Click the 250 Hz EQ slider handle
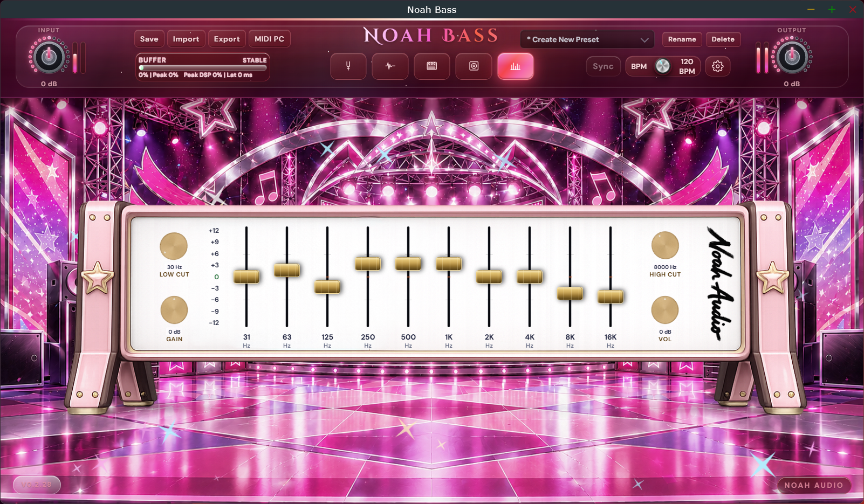The height and width of the screenshot is (504, 864). [x=368, y=264]
